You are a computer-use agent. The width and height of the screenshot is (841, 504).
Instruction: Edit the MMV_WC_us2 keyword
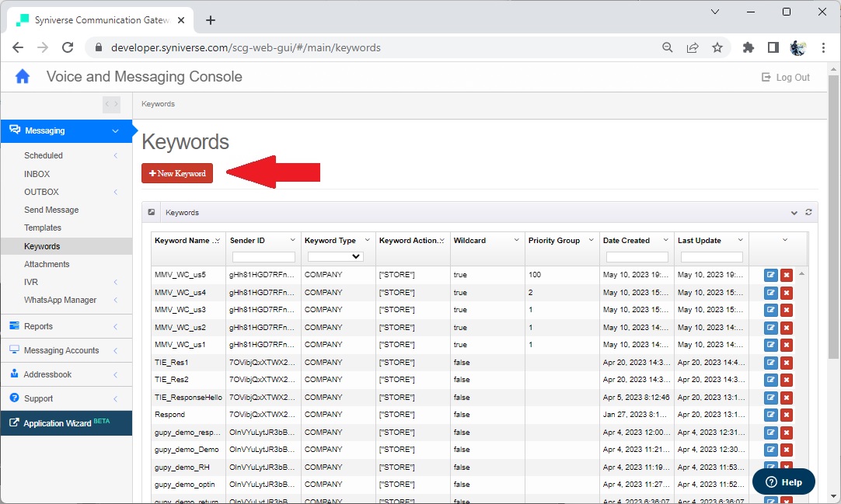point(771,328)
